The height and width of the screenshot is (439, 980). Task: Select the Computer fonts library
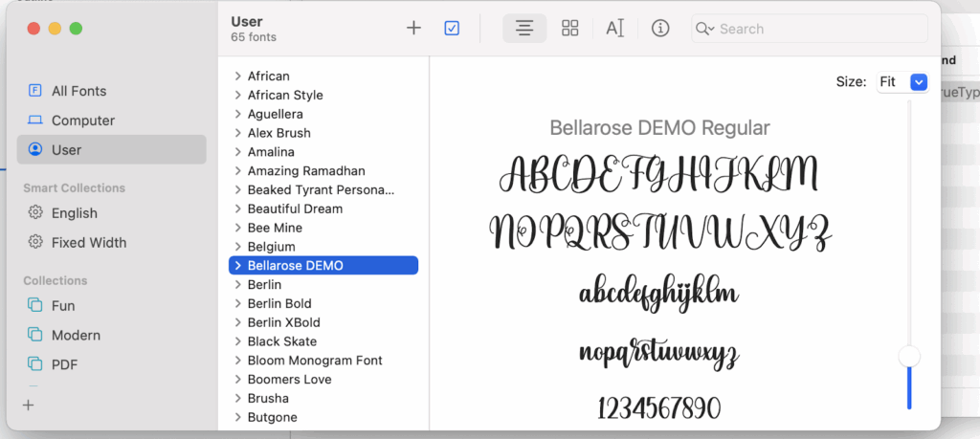coord(82,121)
